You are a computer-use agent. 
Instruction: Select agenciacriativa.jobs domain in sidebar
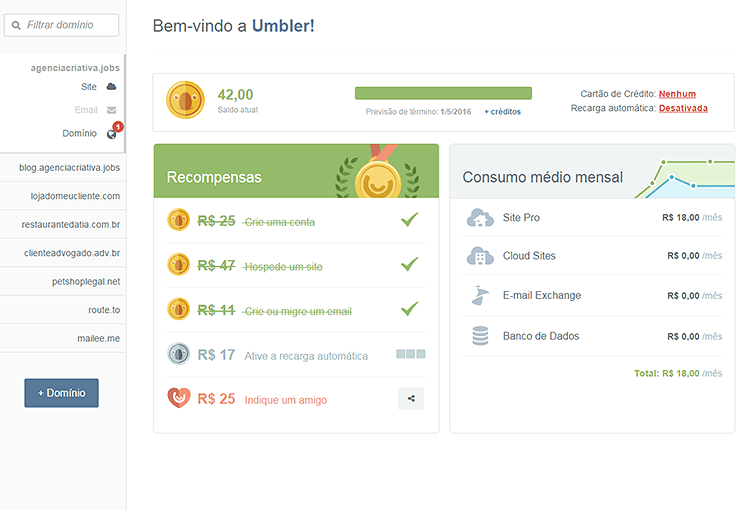[75, 68]
